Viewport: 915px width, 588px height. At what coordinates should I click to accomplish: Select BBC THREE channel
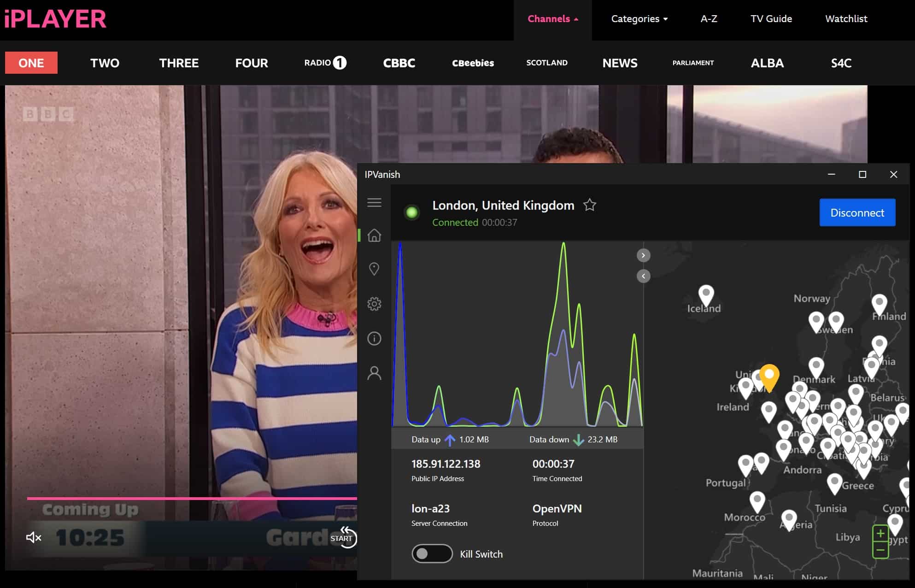[179, 63]
